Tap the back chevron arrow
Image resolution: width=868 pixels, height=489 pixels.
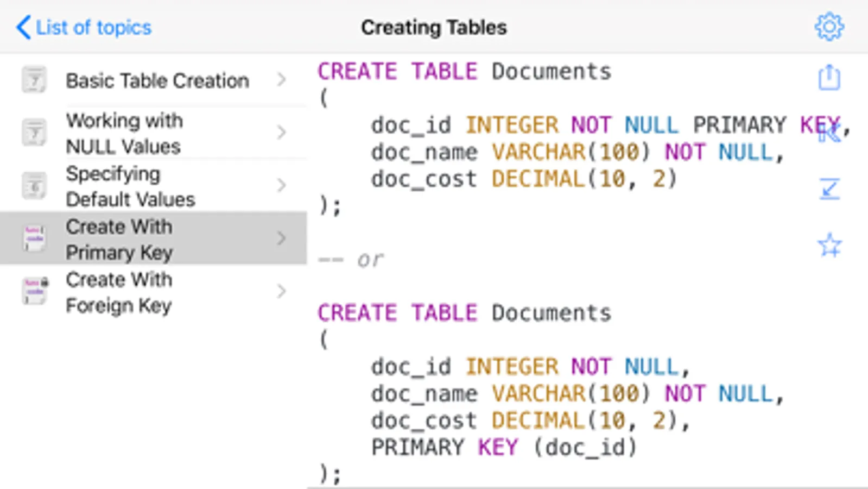pyautogui.click(x=23, y=27)
